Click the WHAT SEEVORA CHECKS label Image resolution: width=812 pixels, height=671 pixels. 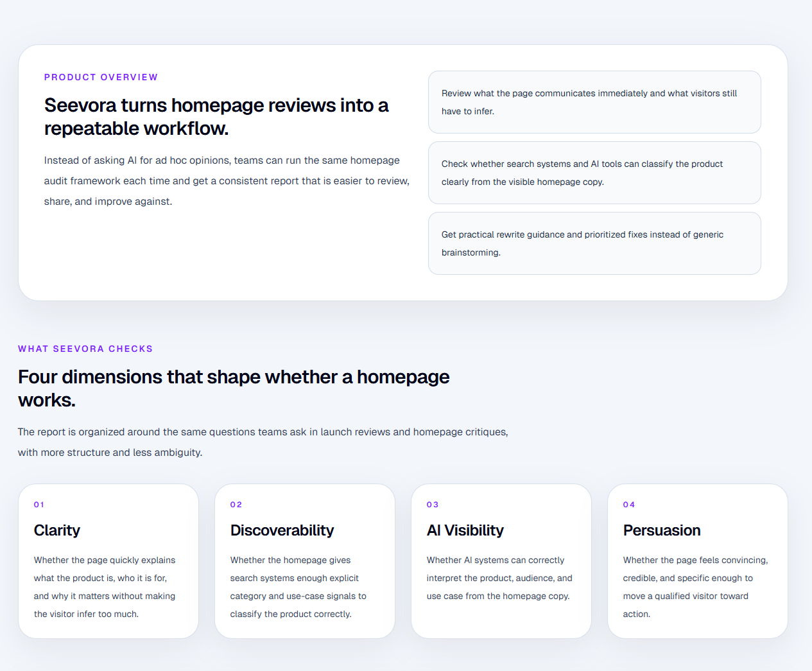pos(85,349)
